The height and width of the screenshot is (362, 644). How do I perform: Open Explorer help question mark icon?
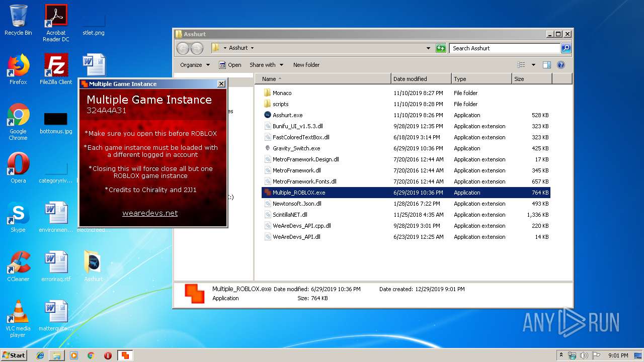coord(561,65)
